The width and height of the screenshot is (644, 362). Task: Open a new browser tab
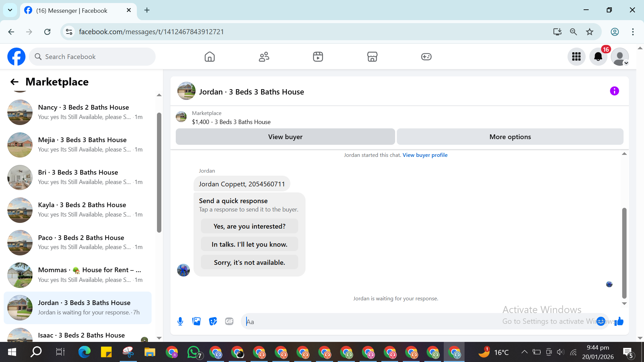147,10
